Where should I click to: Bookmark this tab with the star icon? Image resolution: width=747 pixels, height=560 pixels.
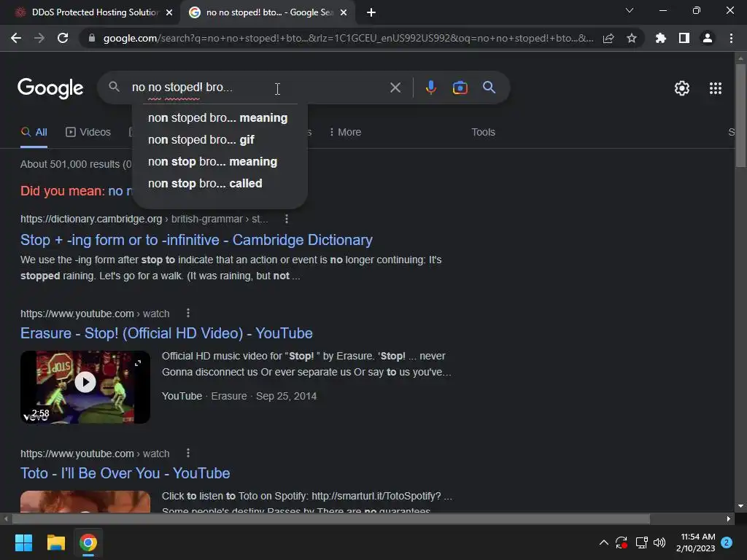pyautogui.click(x=632, y=38)
